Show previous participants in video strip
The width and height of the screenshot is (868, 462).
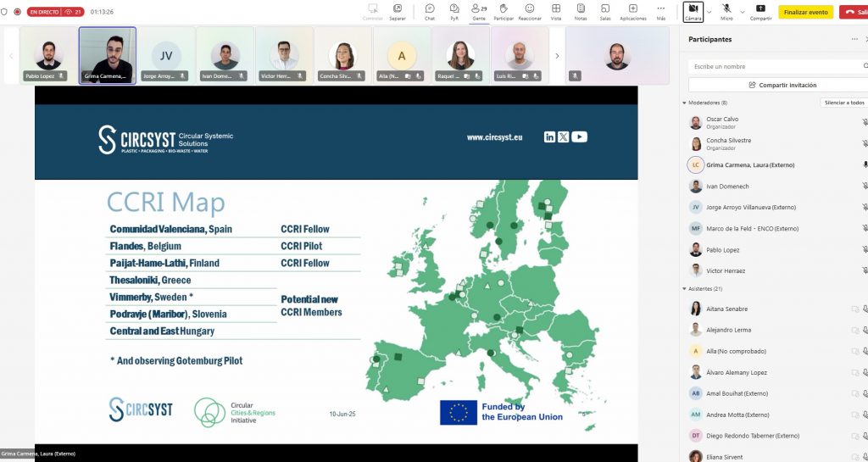[x=10, y=55]
